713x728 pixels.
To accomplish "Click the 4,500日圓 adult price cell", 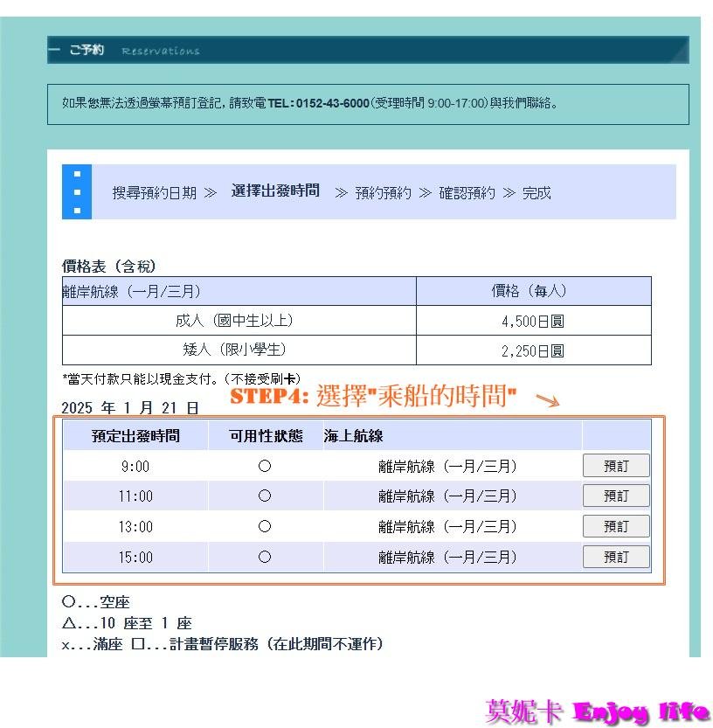I will click(532, 321).
